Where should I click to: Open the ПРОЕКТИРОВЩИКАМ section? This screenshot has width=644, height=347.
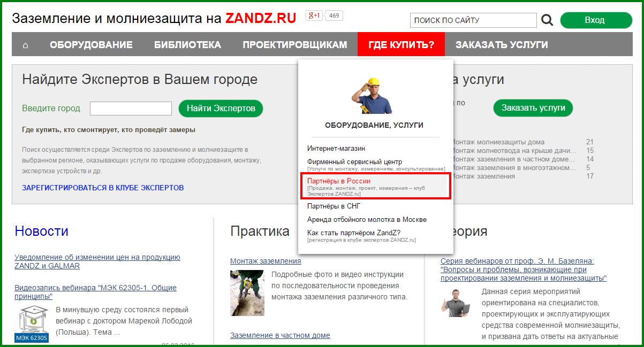pos(295,45)
